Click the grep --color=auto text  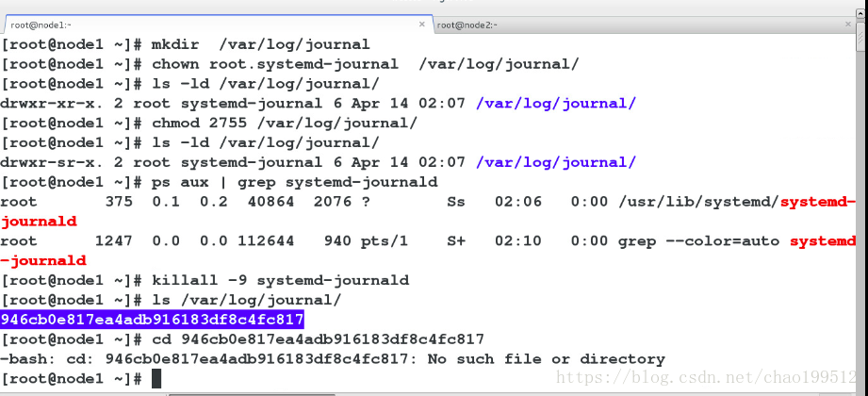698,241
